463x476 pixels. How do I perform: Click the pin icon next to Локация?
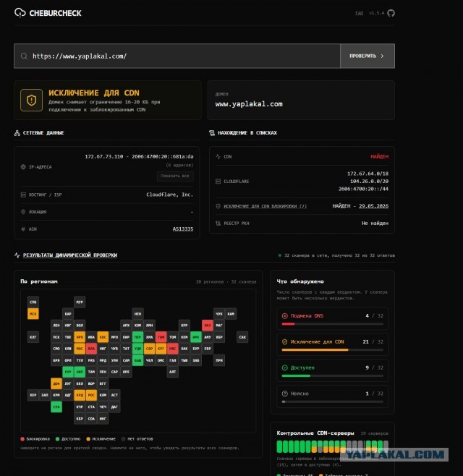coord(23,211)
